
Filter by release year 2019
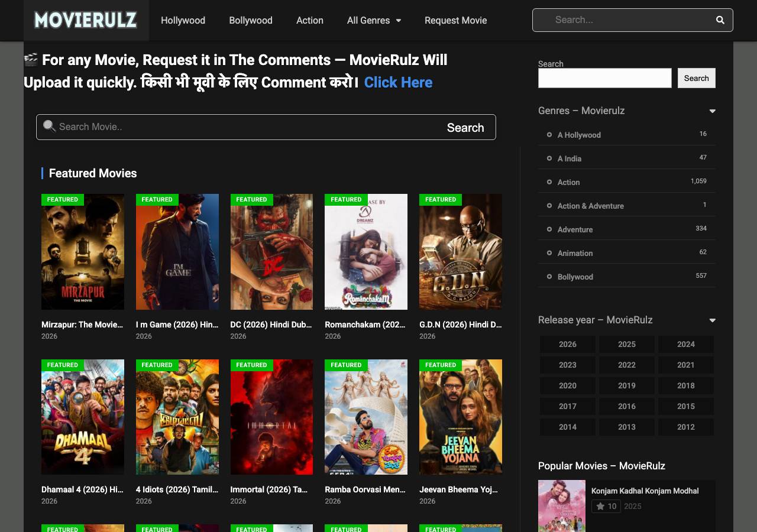point(627,385)
